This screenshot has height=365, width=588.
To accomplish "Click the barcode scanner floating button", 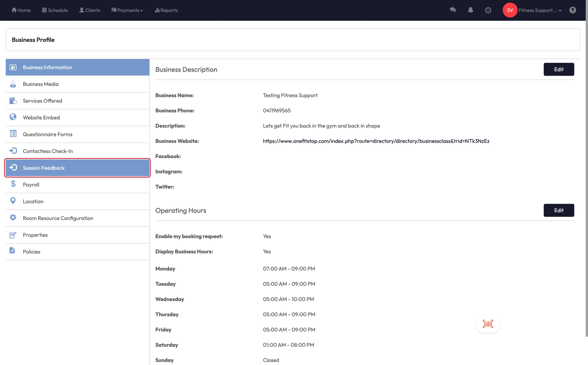I will pos(488,324).
